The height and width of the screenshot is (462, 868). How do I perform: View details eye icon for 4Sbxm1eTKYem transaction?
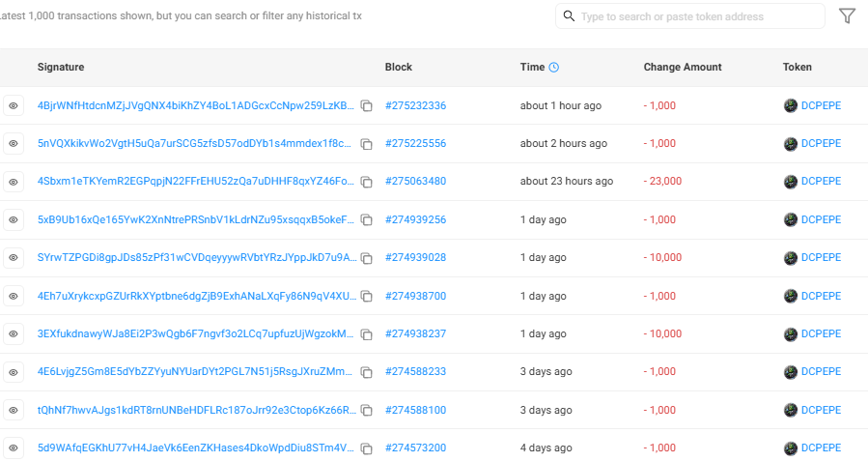(x=14, y=182)
